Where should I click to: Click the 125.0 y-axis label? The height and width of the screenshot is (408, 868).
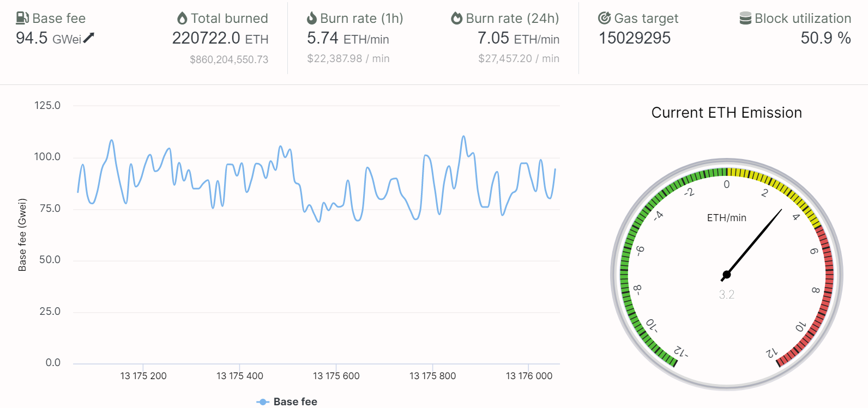click(x=47, y=106)
